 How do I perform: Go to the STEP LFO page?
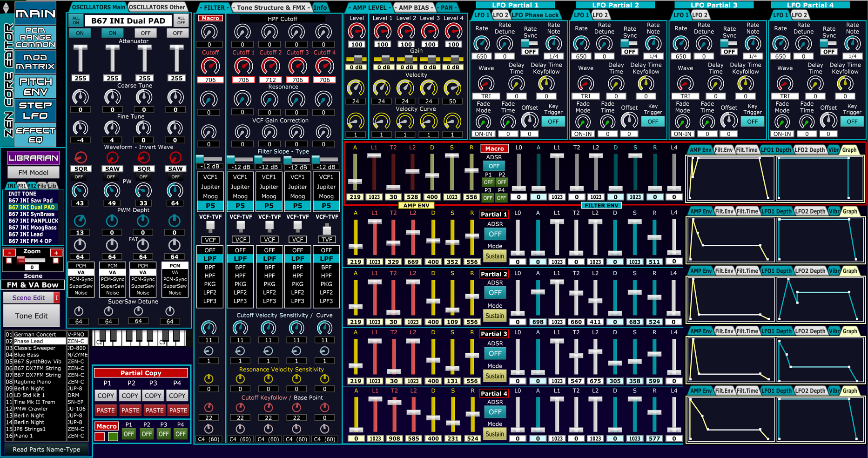[35, 111]
